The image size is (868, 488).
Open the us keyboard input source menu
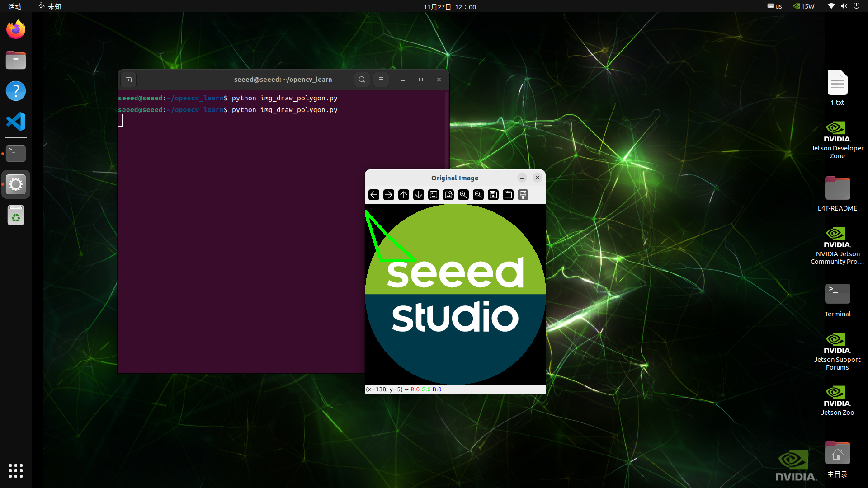[774, 6]
